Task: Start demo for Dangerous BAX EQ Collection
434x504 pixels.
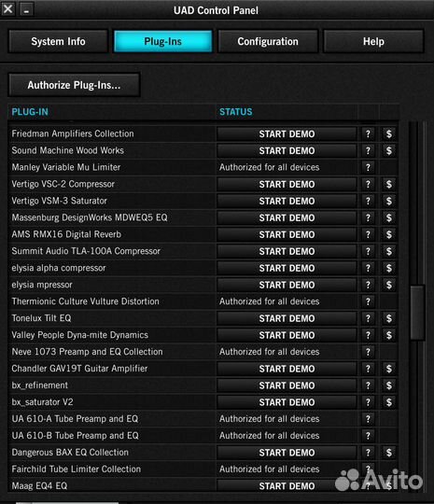Action: click(x=287, y=453)
